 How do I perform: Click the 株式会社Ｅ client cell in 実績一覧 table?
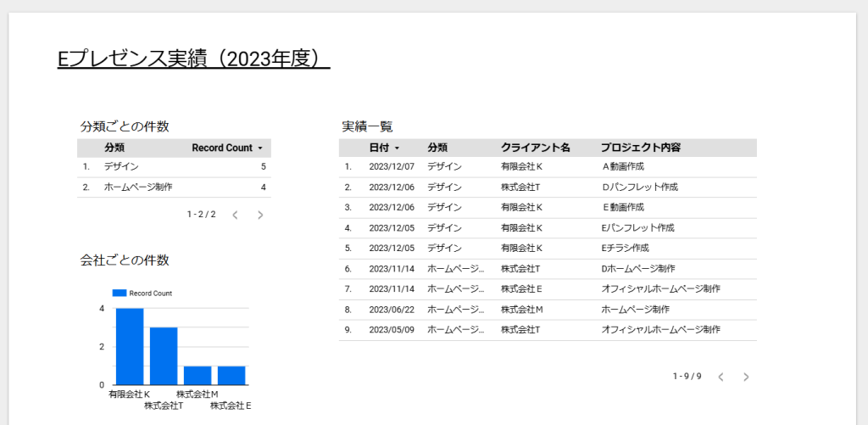521,288
